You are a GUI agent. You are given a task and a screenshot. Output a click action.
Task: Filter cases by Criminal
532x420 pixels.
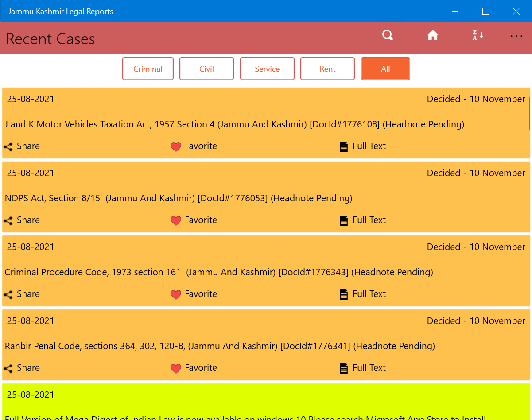click(148, 69)
